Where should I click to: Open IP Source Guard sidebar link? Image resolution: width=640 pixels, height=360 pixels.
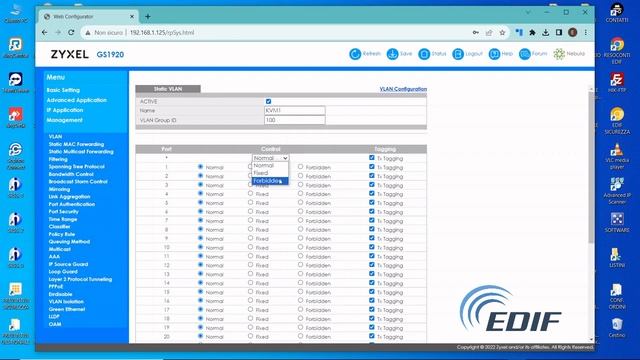pos(68,264)
